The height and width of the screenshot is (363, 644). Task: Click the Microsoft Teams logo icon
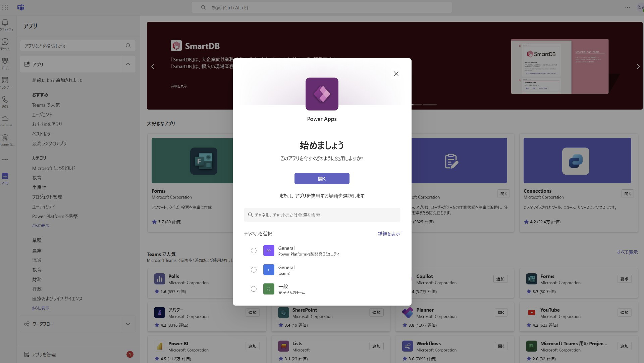(x=21, y=7)
